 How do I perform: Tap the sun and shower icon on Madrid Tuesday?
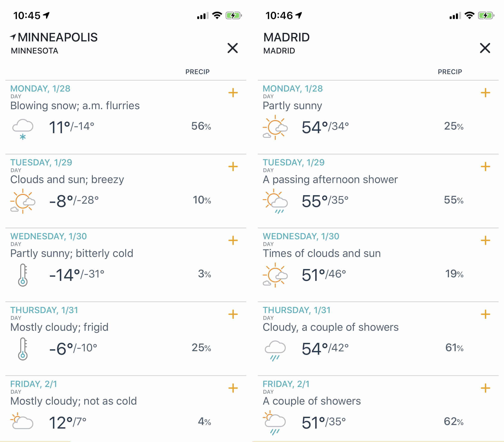(x=275, y=201)
